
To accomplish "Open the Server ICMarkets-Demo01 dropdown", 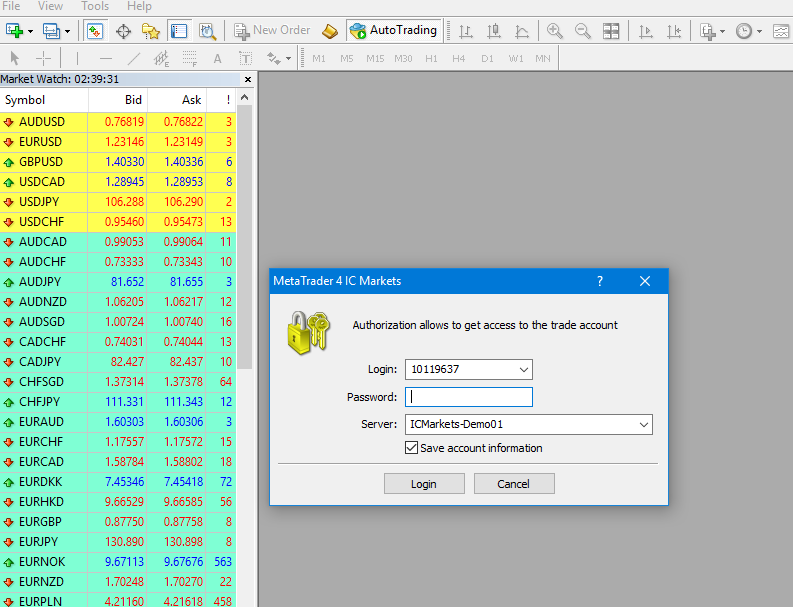I will click(644, 424).
